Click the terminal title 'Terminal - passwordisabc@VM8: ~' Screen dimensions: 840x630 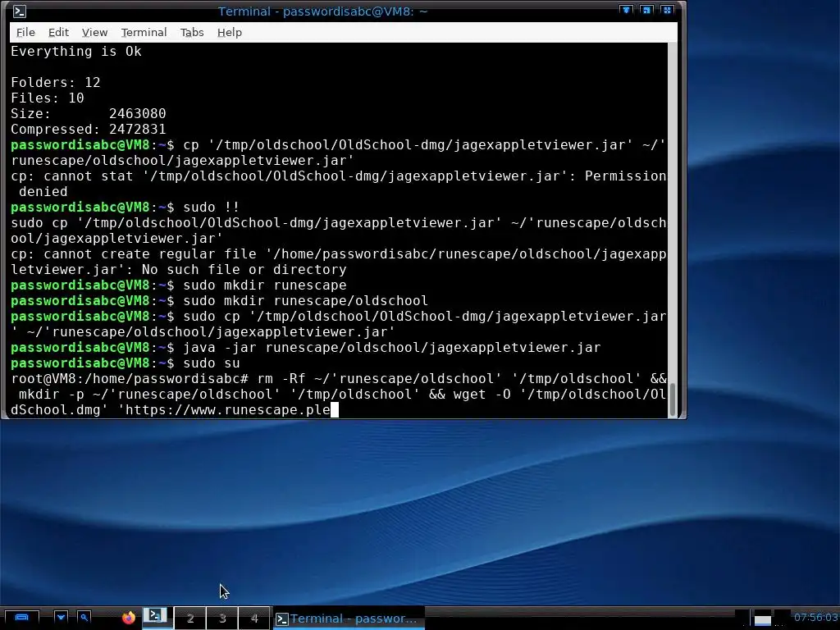[x=322, y=11]
